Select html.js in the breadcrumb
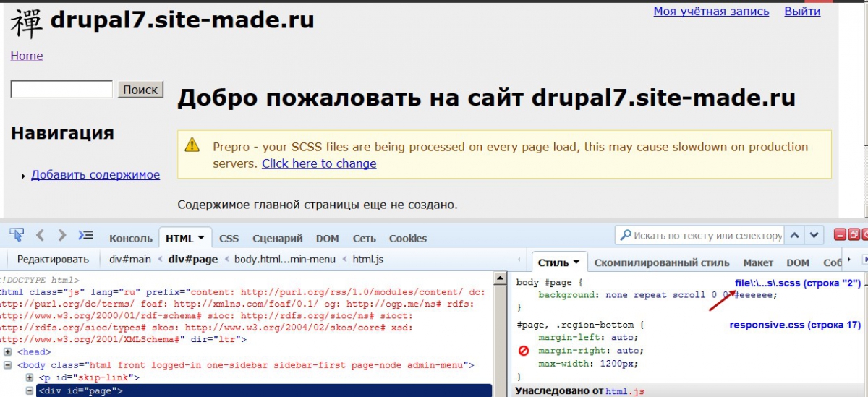868x397 pixels. (368, 259)
